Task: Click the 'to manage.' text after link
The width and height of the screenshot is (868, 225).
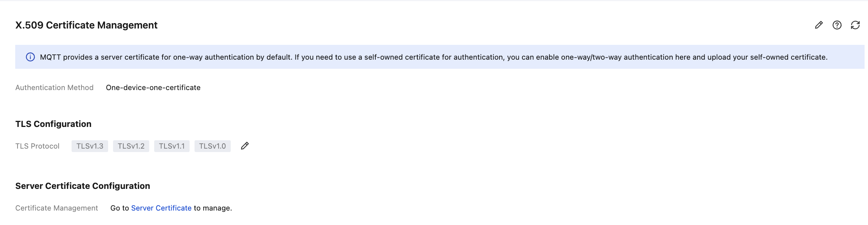Action: pyautogui.click(x=213, y=208)
